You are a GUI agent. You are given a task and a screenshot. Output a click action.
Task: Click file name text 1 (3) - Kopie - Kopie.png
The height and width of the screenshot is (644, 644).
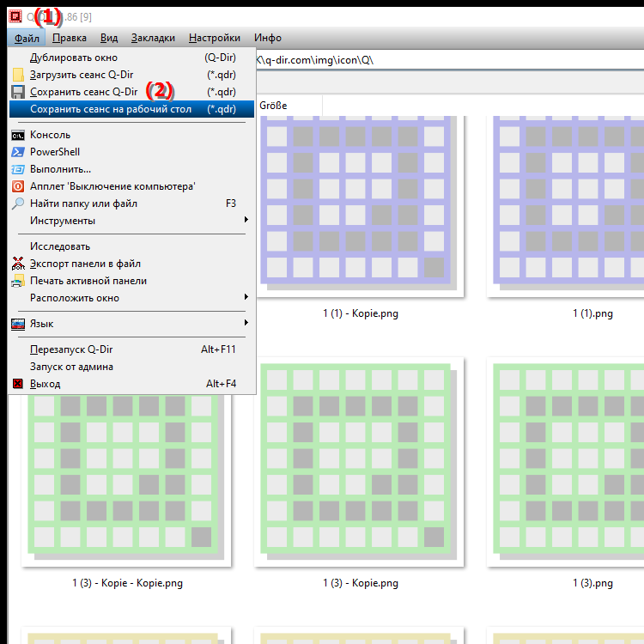(x=128, y=583)
